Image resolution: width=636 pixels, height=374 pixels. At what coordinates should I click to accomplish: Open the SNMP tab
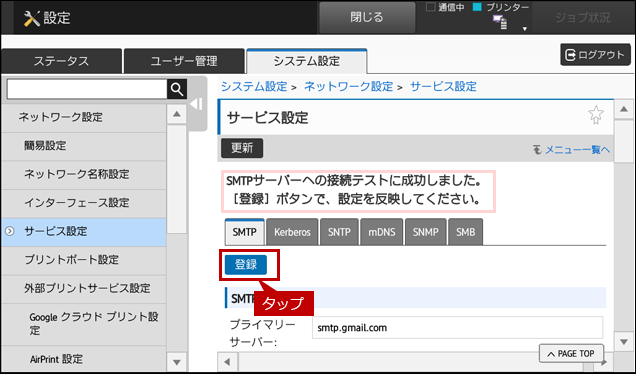click(425, 232)
